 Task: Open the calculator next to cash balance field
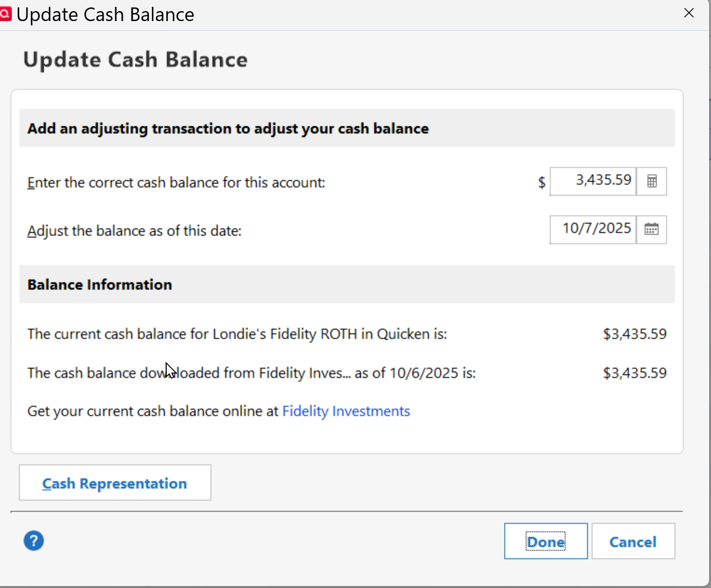click(651, 182)
